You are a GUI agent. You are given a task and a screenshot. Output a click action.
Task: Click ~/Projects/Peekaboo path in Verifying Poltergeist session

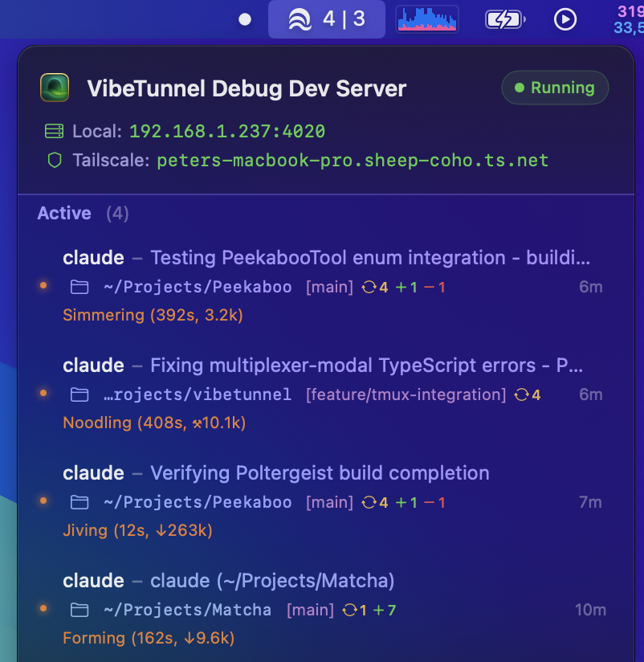click(198, 502)
